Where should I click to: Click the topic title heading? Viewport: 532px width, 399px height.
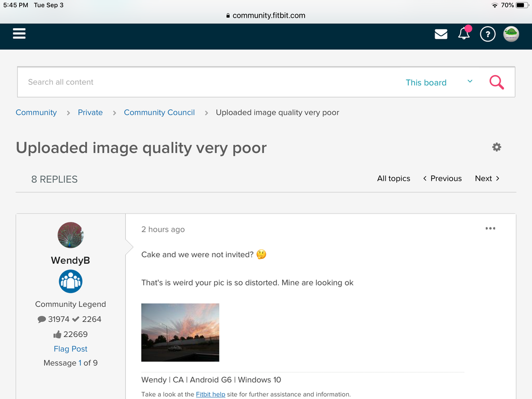141,148
